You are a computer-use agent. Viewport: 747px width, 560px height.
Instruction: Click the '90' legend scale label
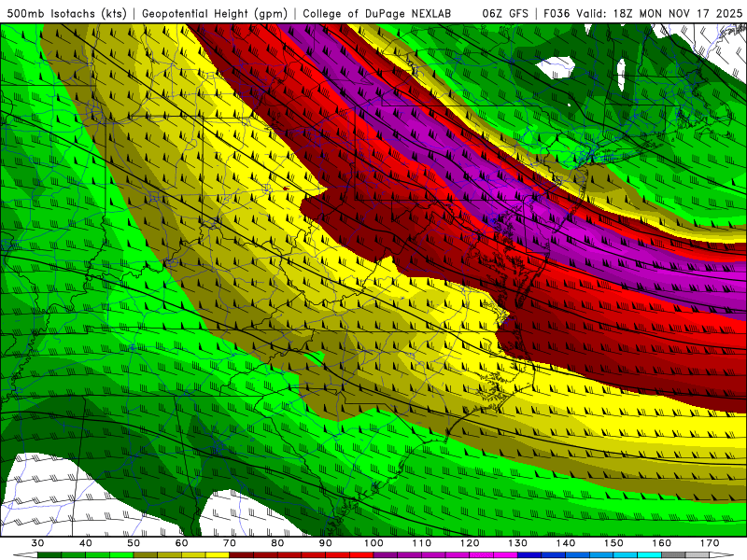point(326,543)
